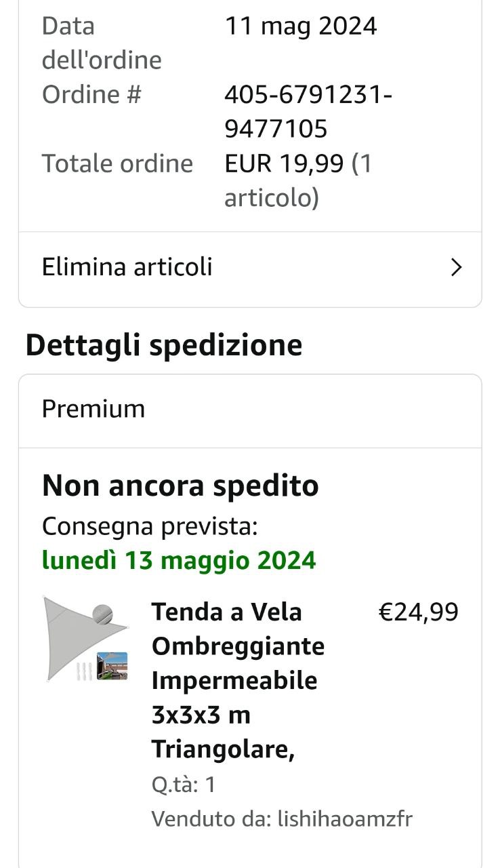Tap the Premium shipping label

tap(93, 409)
